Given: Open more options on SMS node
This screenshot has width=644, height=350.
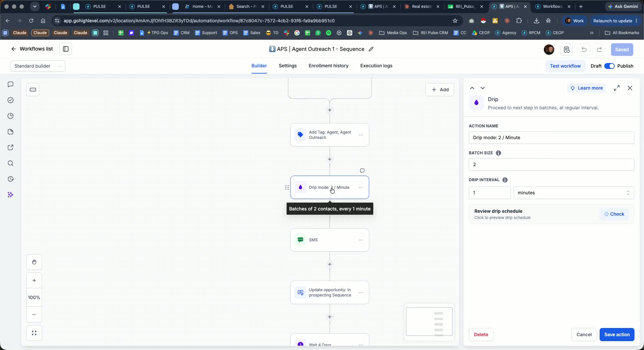Looking at the screenshot, I should click(361, 240).
